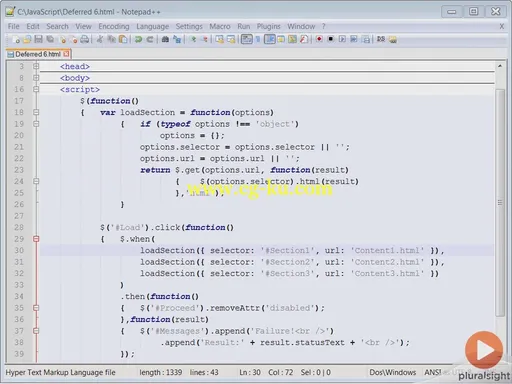Save the file with the floppy disk icon
The height and width of the screenshot is (384, 512).
tap(38, 39)
